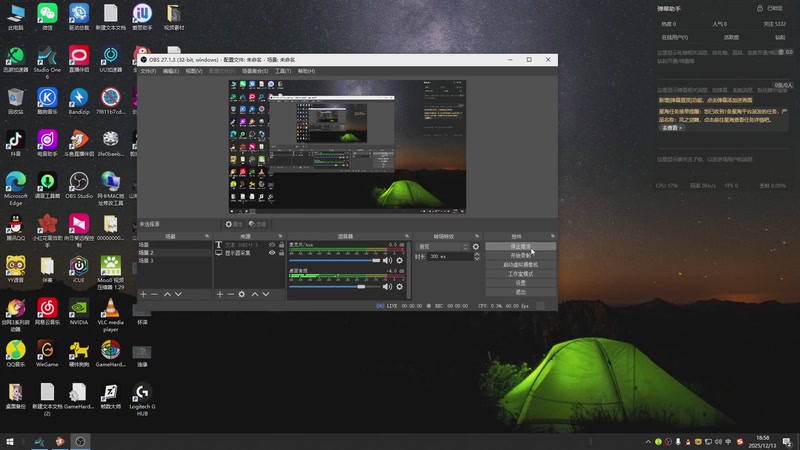800x450 pixels.
Task: Open microphone/Aux audio settings gear
Action: (399, 261)
